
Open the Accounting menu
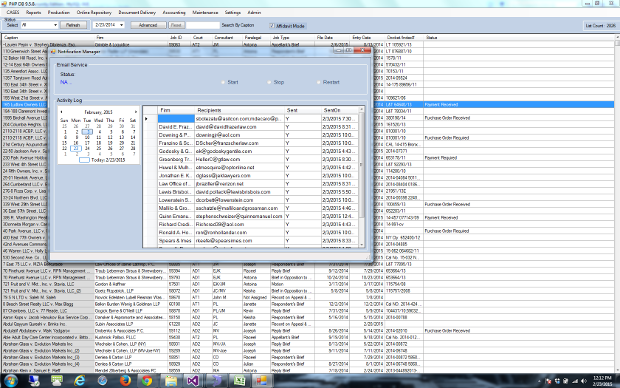tap(174, 13)
